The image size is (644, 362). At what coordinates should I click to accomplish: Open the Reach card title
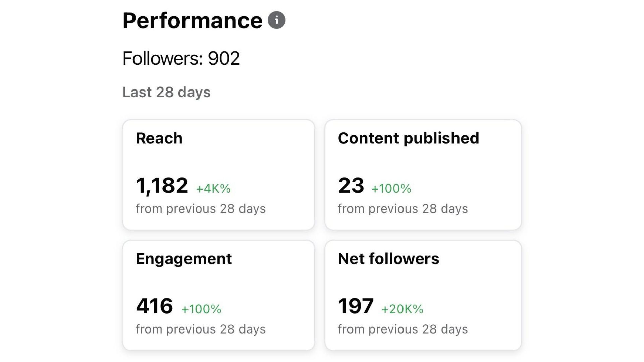tap(159, 138)
